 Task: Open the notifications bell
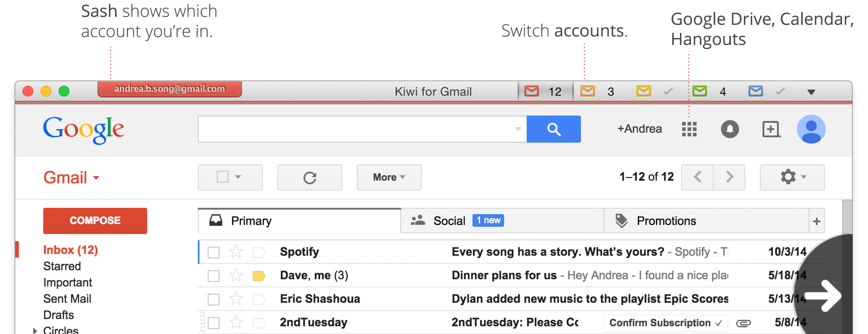[x=730, y=129]
